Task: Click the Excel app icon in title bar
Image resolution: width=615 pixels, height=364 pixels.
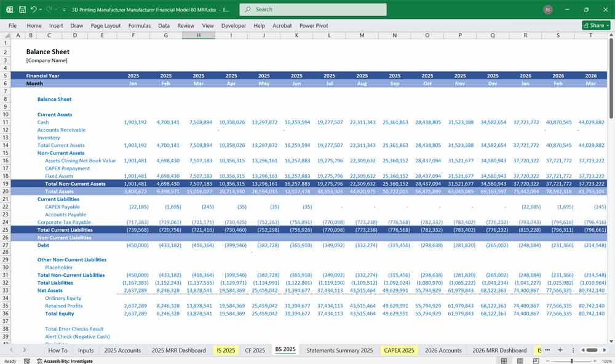Action: (x=9, y=9)
